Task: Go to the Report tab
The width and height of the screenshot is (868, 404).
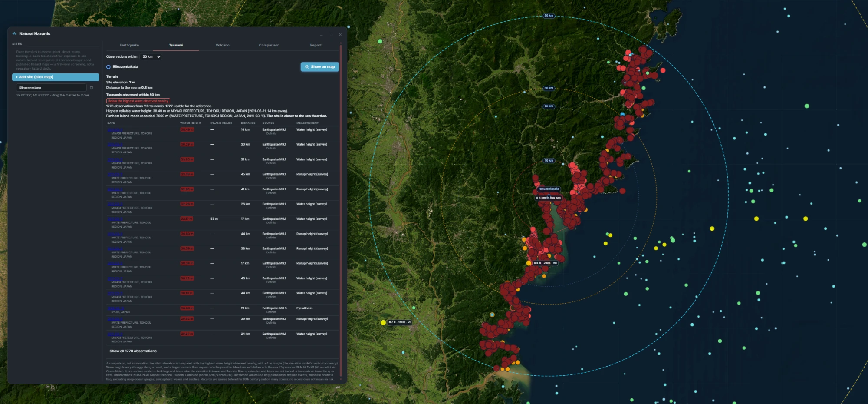Action: tap(316, 45)
